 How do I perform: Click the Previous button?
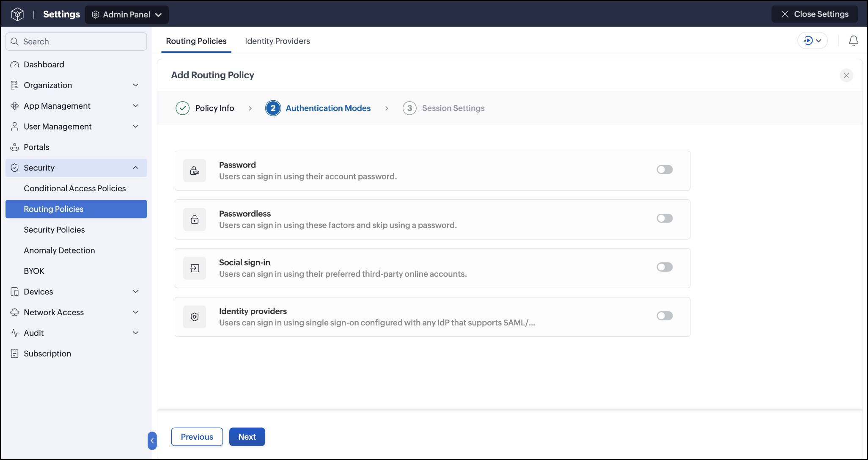197,437
